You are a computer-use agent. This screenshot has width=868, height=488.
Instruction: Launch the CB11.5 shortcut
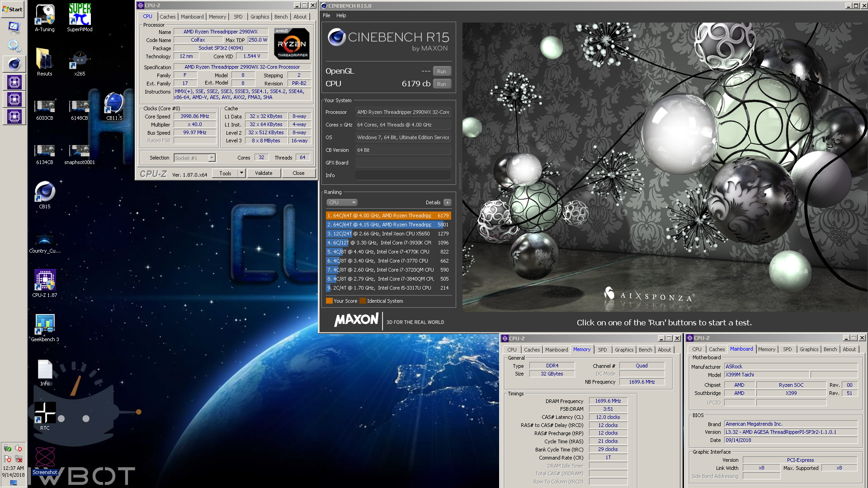(114, 106)
